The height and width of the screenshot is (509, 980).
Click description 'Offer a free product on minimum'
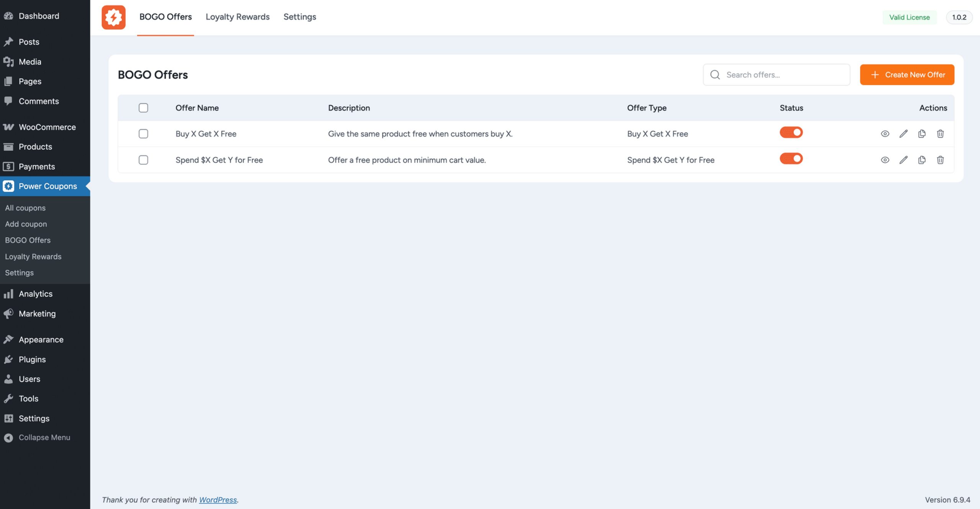(x=407, y=160)
